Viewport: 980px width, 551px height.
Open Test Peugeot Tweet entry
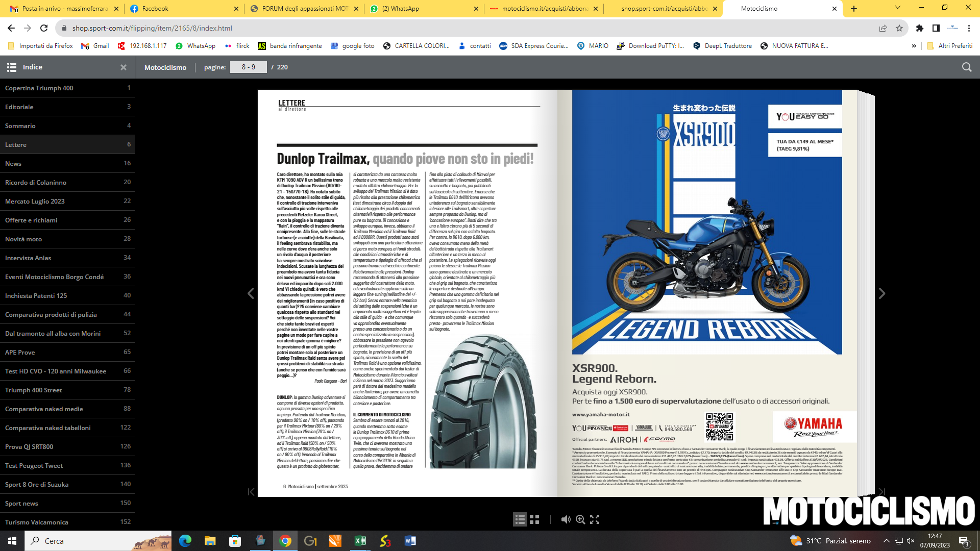[67, 465]
